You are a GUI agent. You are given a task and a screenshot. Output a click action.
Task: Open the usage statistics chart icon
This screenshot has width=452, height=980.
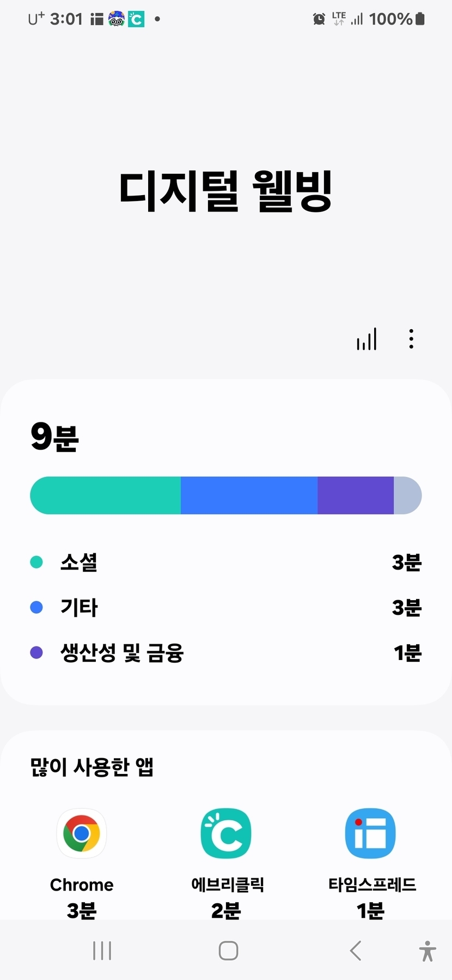(x=367, y=339)
